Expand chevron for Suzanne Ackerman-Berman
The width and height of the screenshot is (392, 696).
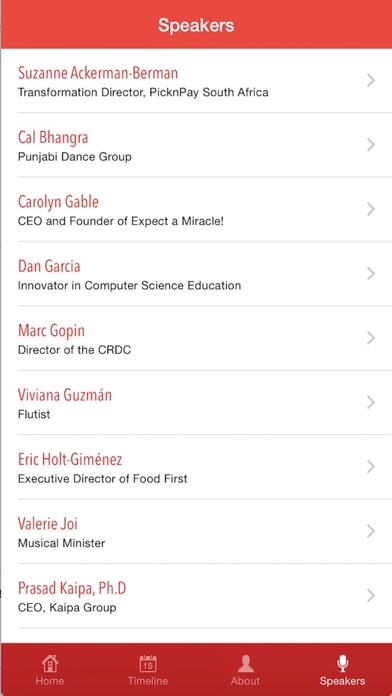pyautogui.click(x=371, y=80)
